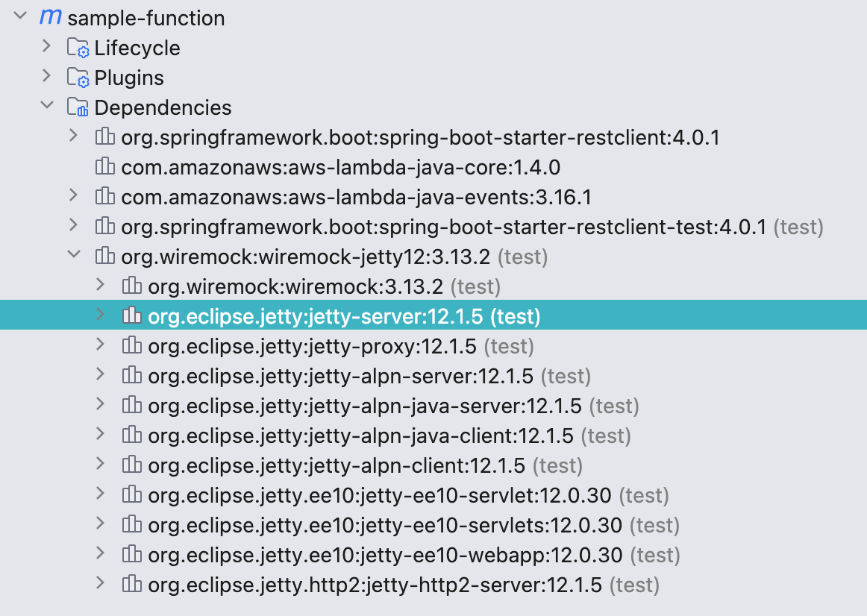Select jetty-ee10-webapp:12.0.30 dependency
This screenshot has height=616, width=867.
tap(385, 555)
